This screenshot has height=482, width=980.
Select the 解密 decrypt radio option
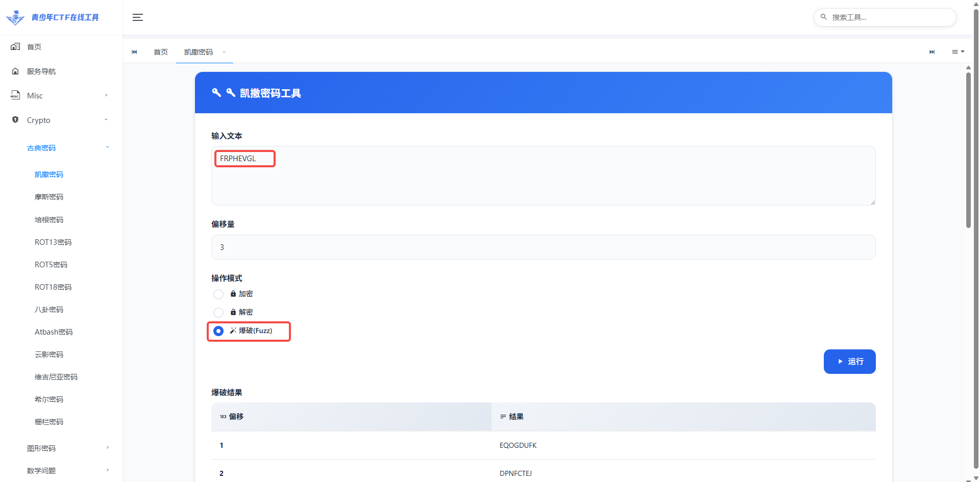218,313
